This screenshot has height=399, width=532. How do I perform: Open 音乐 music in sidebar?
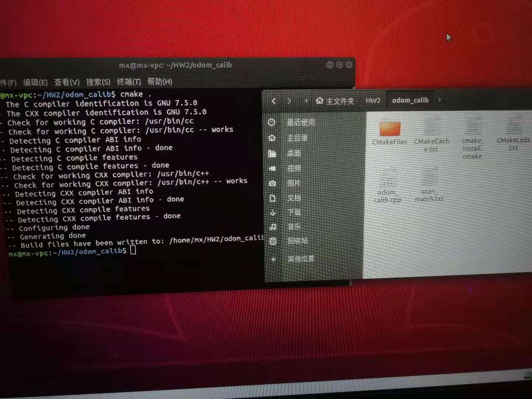(294, 226)
